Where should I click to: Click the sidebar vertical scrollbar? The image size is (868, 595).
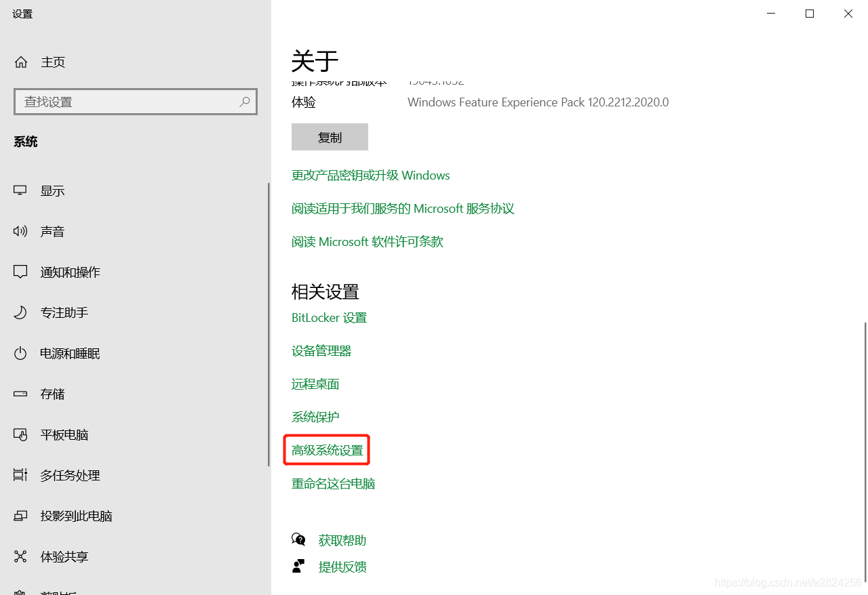coord(269,325)
